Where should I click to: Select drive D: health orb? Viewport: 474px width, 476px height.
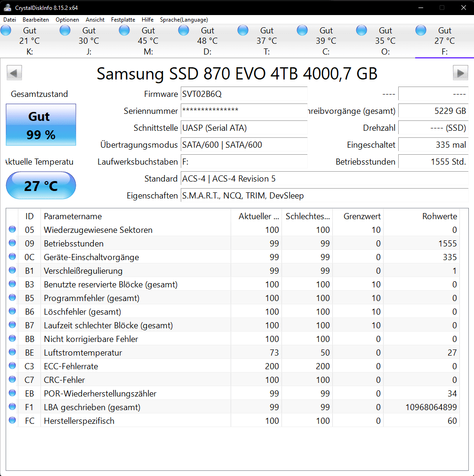pos(184,31)
